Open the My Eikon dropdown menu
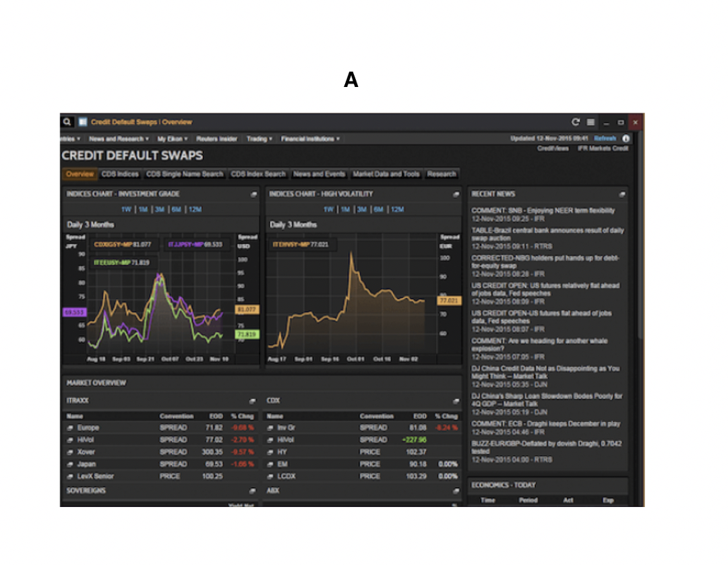Screen dimensions: 728x565 [x=173, y=139]
